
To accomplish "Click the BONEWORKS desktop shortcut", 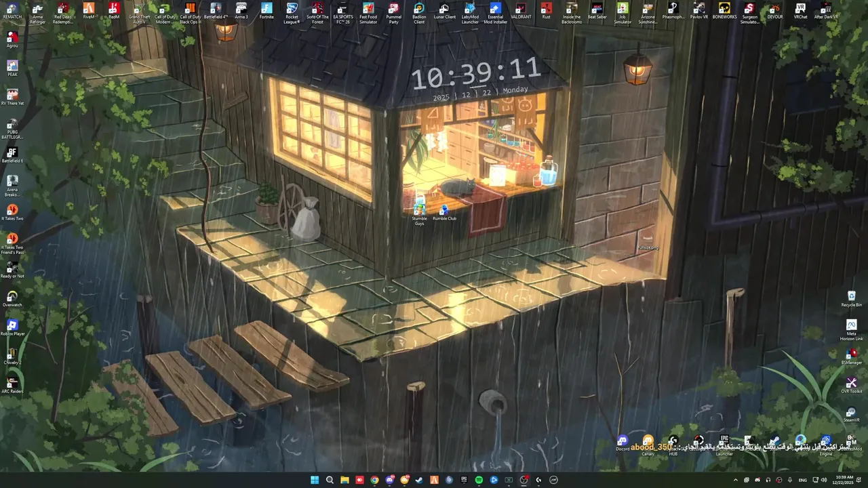I will pyautogui.click(x=724, y=12).
